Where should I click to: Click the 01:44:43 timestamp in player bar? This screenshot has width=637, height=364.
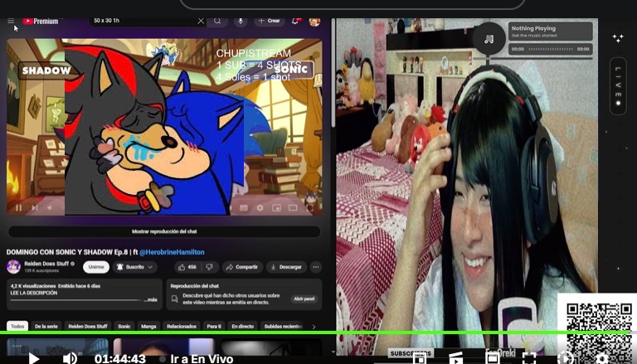click(119, 359)
